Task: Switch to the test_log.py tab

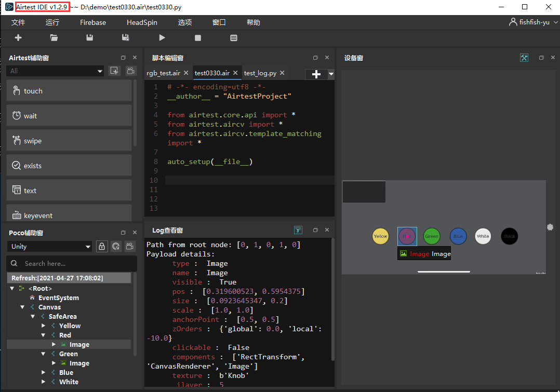Action: [x=260, y=73]
